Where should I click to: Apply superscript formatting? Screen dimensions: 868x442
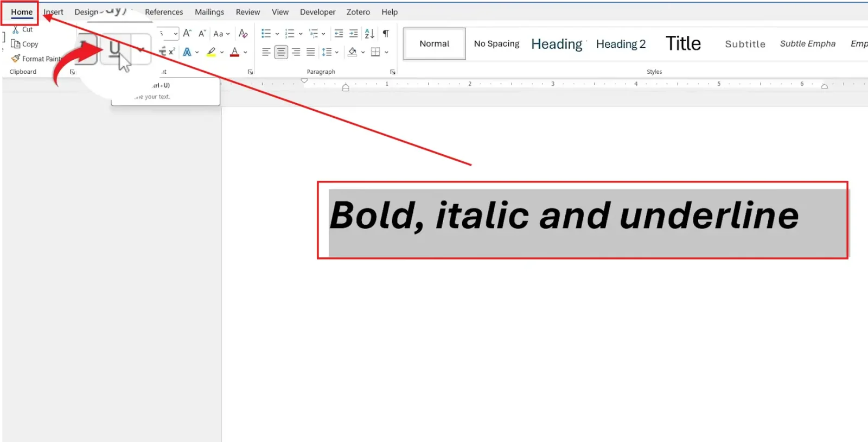pyautogui.click(x=171, y=52)
